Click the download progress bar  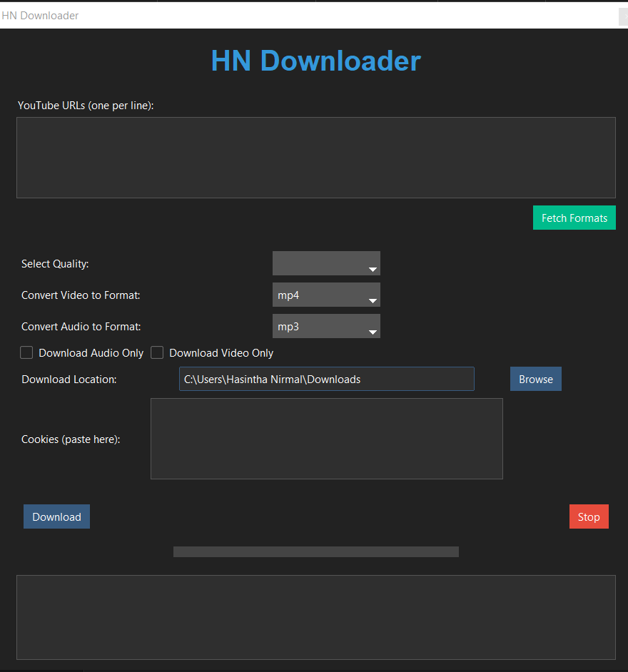(316, 551)
